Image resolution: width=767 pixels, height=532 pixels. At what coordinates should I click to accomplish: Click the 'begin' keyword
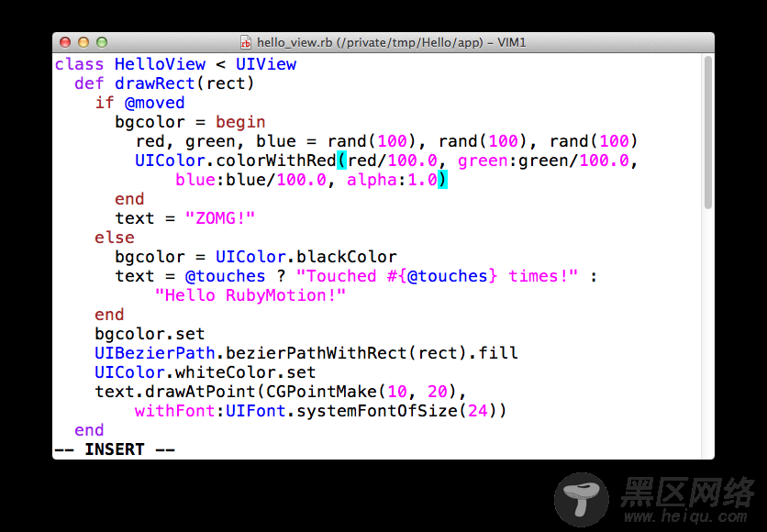click(240, 122)
